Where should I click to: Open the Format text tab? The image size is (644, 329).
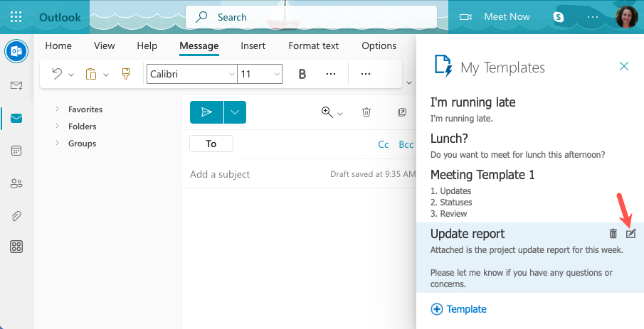313,45
